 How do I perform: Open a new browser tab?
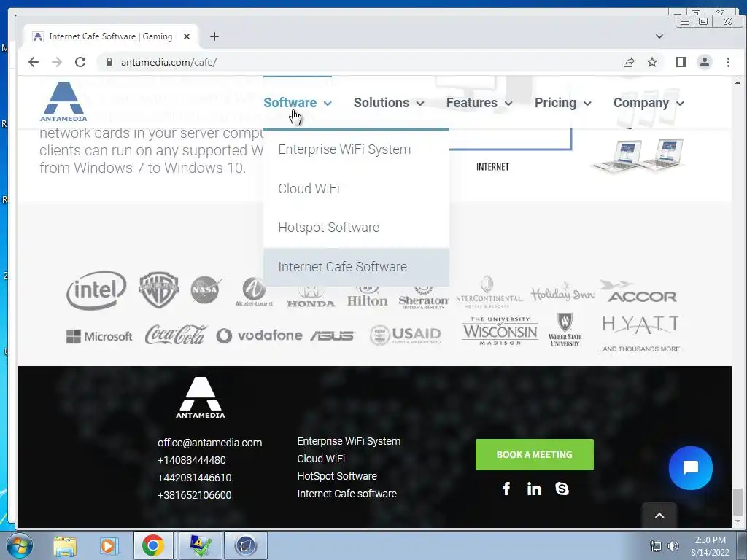(214, 36)
